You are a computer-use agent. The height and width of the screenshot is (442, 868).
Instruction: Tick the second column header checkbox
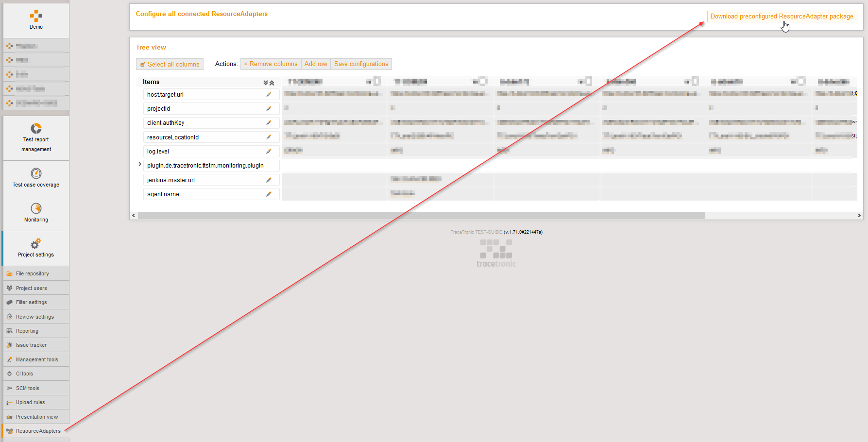483,81
